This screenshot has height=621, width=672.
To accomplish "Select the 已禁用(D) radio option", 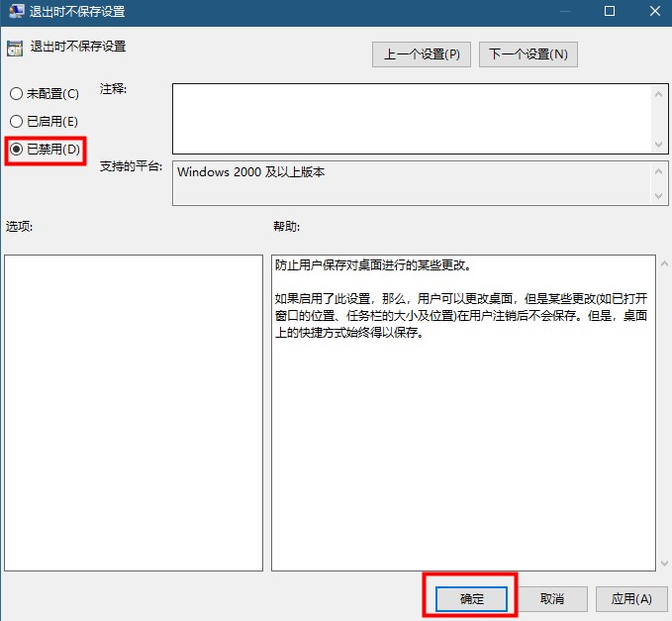I will click(x=16, y=150).
